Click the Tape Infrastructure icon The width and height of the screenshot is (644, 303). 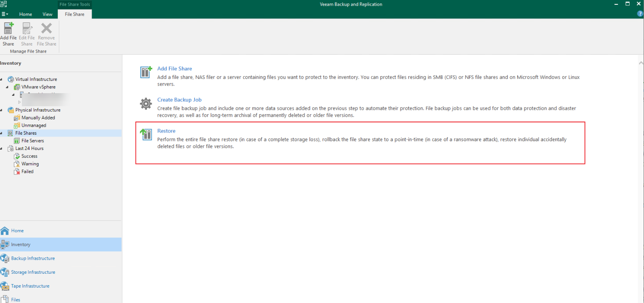tap(5, 286)
